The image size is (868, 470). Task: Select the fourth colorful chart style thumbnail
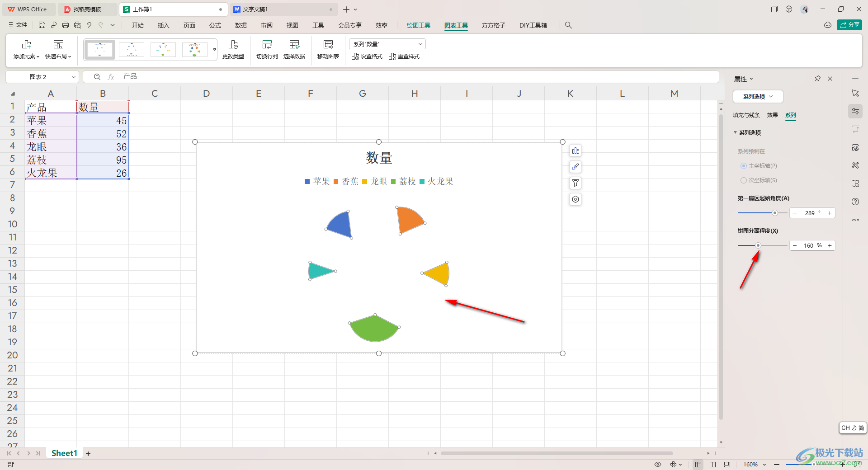pos(195,49)
